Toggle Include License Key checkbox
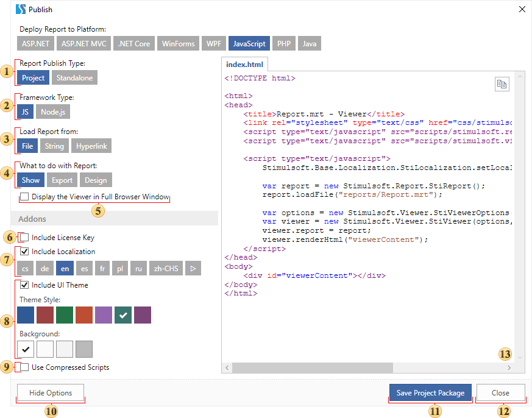 pyautogui.click(x=24, y=238)
